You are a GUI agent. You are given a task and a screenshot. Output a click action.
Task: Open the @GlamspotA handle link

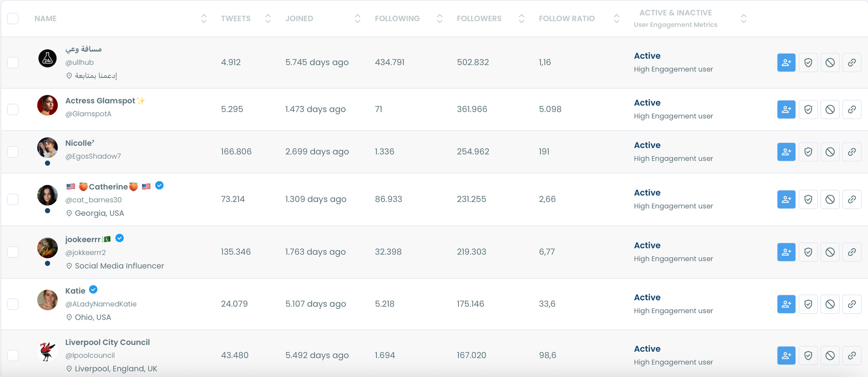(89, 114)
